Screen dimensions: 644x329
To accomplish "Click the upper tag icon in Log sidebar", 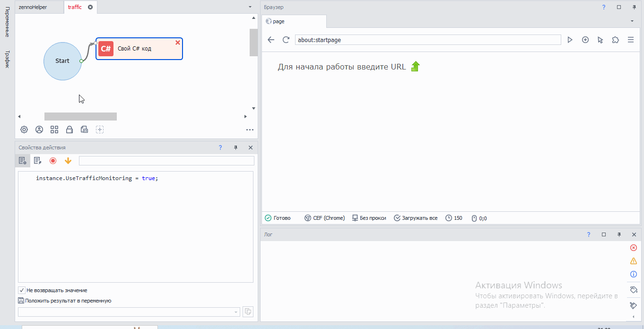I will click(x=634, y=289).
